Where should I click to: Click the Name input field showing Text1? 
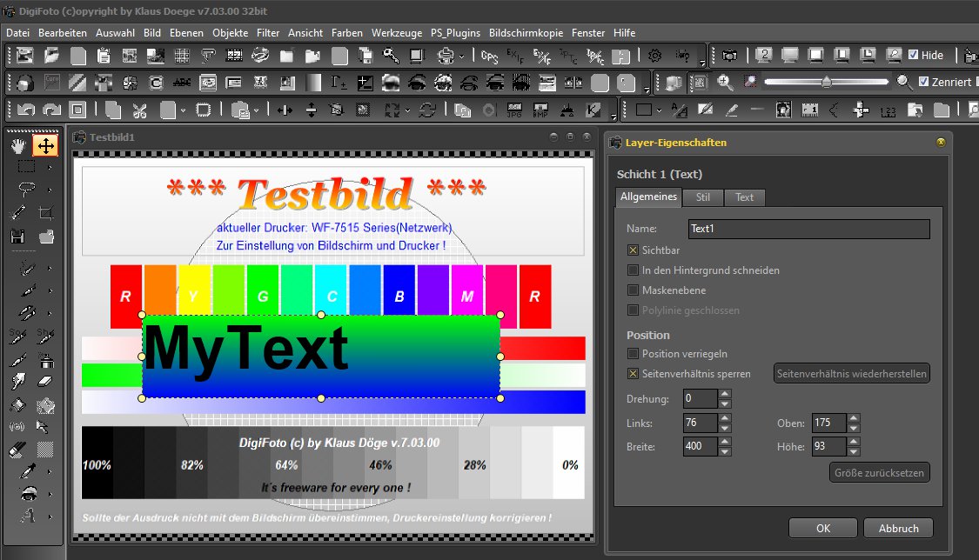click(809, 229)
